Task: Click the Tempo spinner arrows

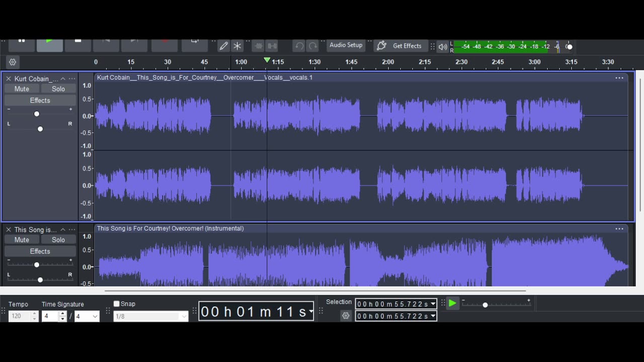Action: (35, 316)
